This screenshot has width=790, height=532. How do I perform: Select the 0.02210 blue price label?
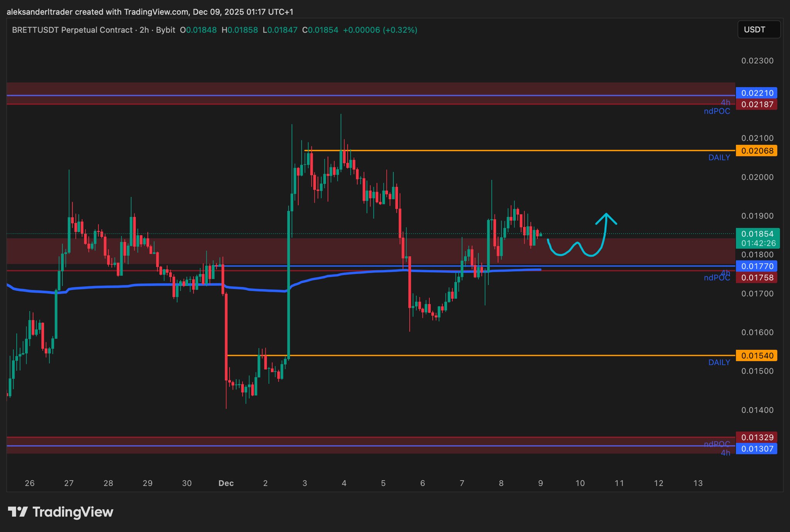756,93
